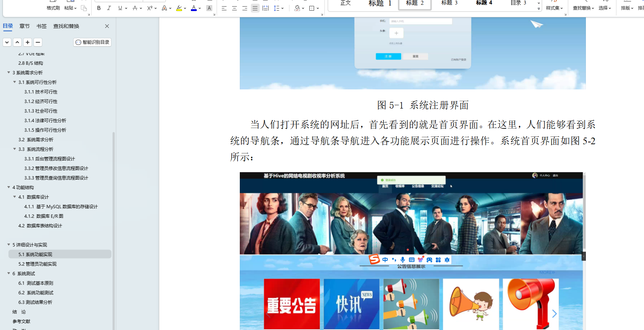Toggle character shading icon

click(x=209, y=8)
